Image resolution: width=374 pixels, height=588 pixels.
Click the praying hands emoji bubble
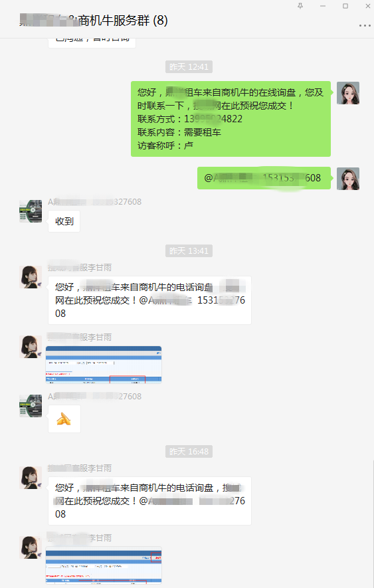64,419
